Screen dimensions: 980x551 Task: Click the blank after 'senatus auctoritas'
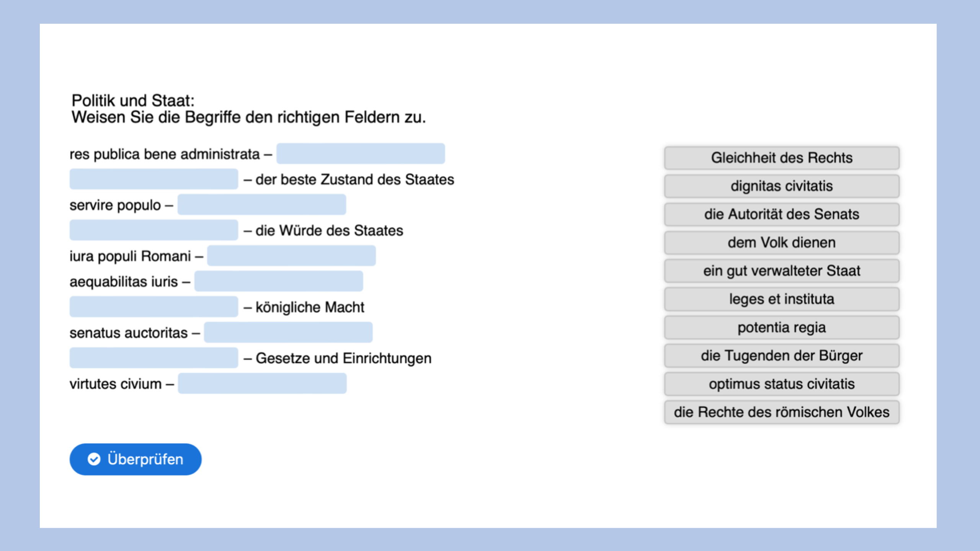coord(288,333)
